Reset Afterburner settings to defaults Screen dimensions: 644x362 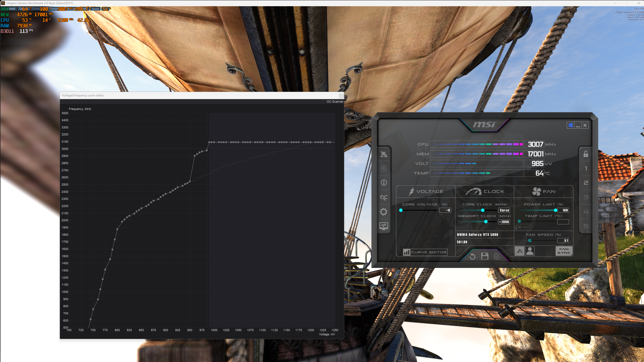tap(473, 256)
